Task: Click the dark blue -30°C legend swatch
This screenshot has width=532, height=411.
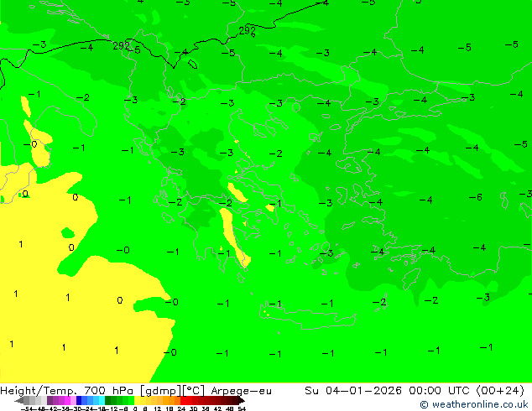Action: (x=79, y=400)
